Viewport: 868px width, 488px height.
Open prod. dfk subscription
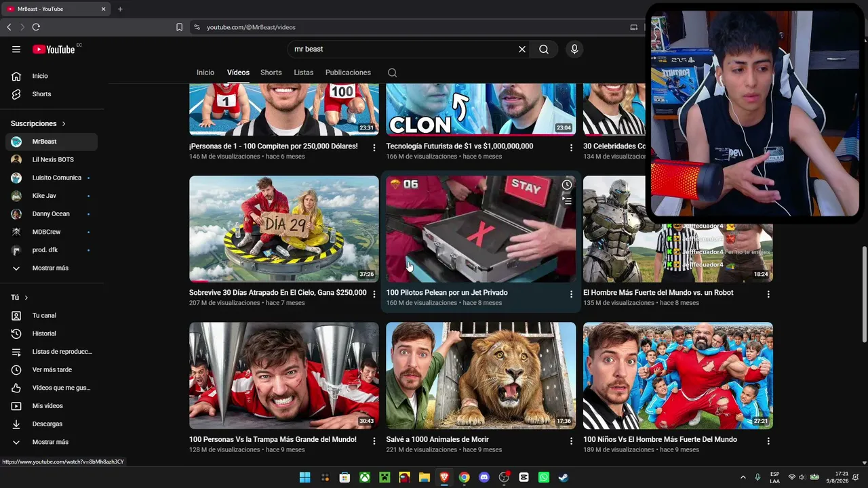52,250
